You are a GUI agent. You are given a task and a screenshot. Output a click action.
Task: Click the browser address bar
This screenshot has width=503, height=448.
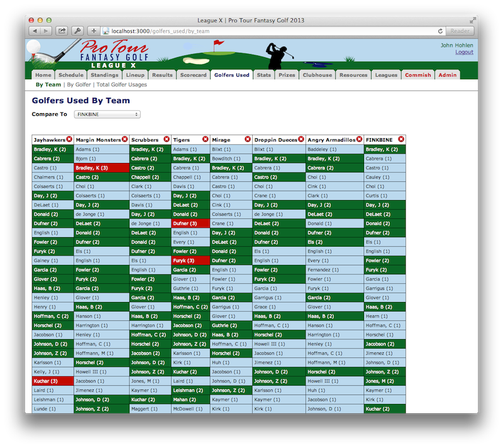click(270, 31)
